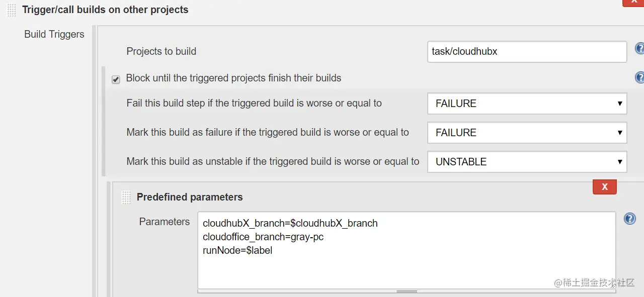The image size is (644, 297).
Task: Click into the Projects to build field
Action: pos(527,51)
